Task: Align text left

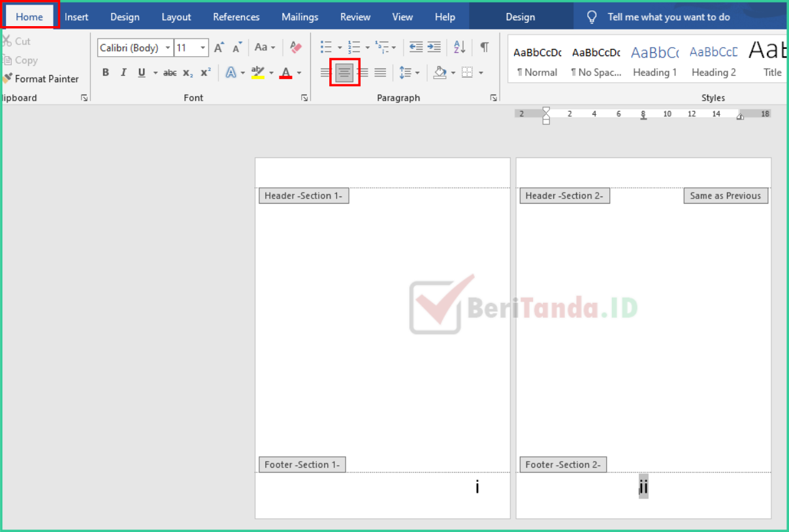Action: 325,72
